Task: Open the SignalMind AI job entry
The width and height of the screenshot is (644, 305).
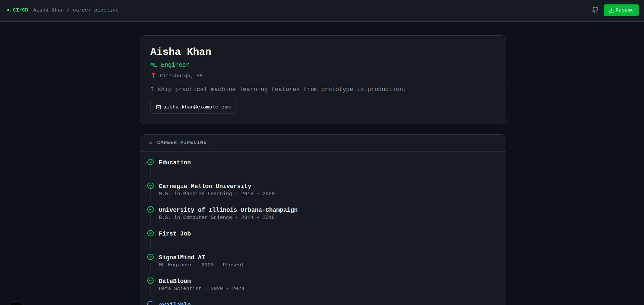Action: point(182,258)
